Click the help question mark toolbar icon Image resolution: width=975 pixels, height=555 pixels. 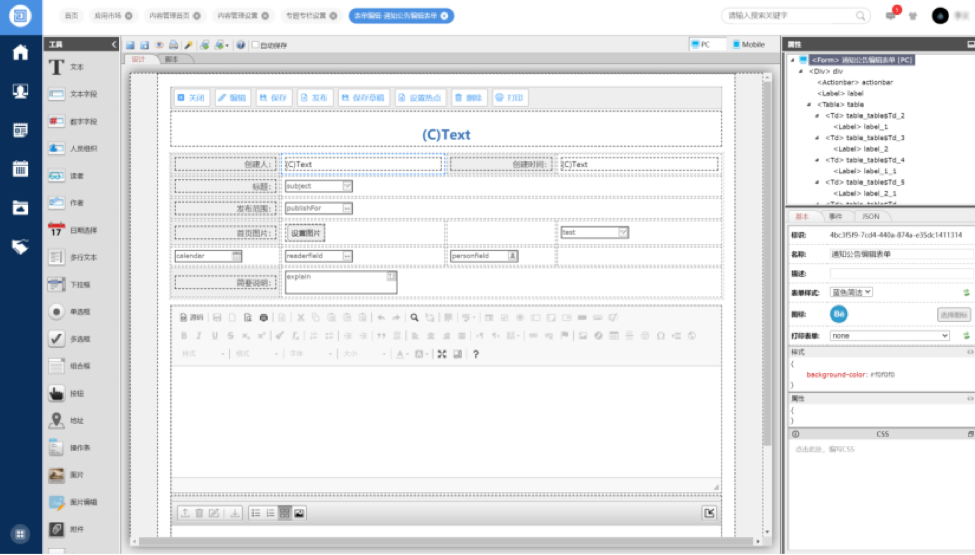point(241,45)
